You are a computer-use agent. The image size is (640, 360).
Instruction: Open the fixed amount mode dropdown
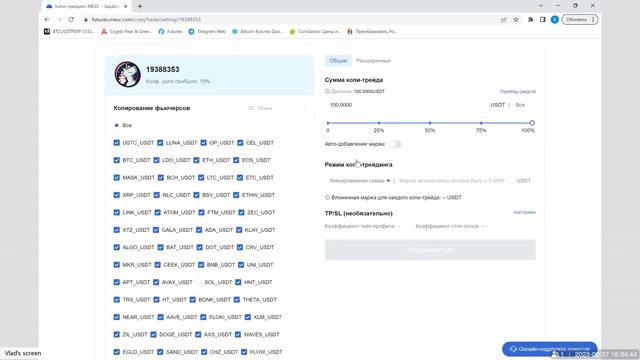pyautogui.click(x=360, y=180)
